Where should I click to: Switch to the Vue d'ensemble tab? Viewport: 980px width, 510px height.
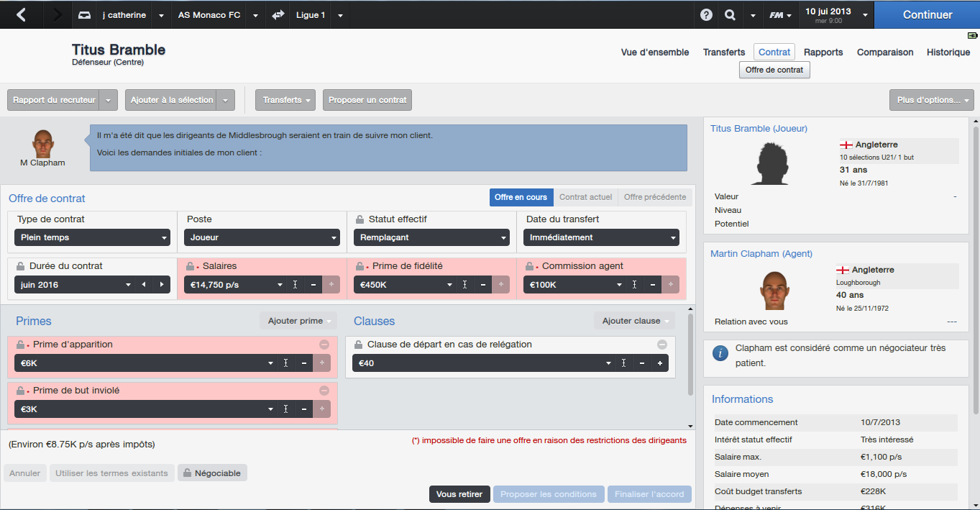(x=655, y=53)
